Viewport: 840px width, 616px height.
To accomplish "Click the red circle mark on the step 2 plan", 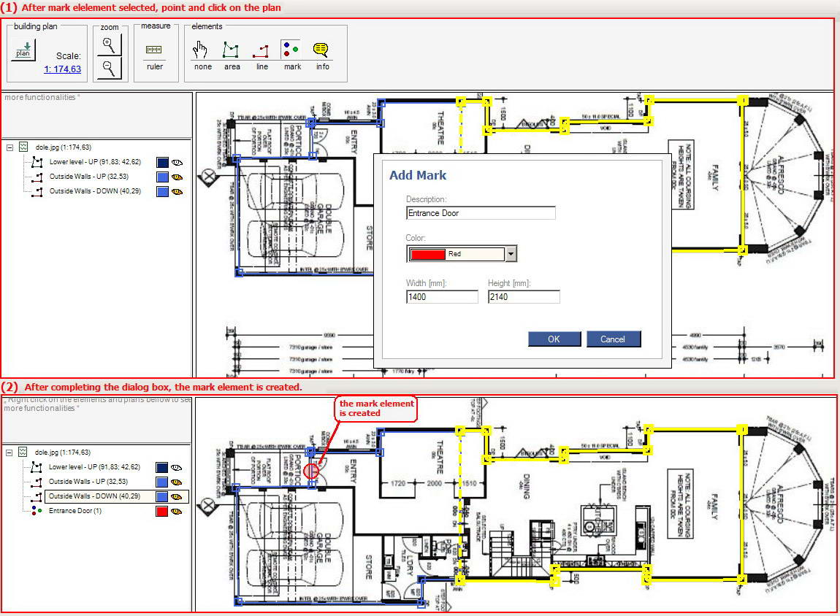I will pos(311,471).
